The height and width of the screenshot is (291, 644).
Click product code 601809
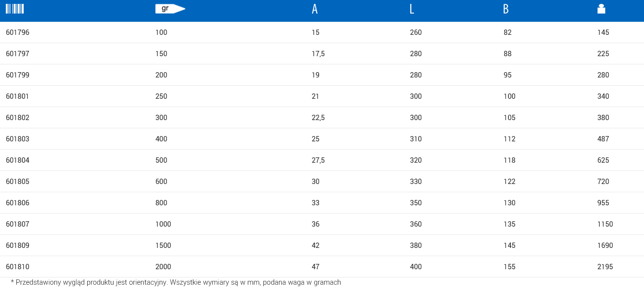click(x=17, y=245)
